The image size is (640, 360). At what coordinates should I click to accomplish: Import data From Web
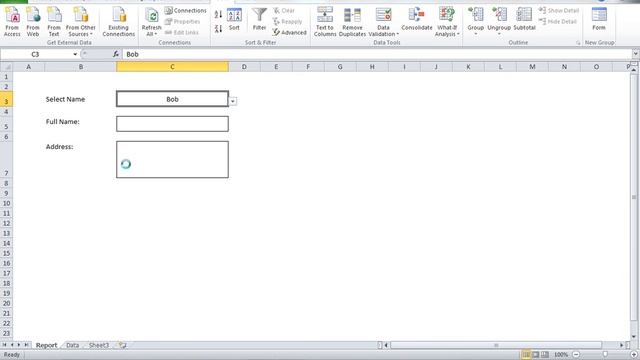pyautogui.click(x=33, y=22)
